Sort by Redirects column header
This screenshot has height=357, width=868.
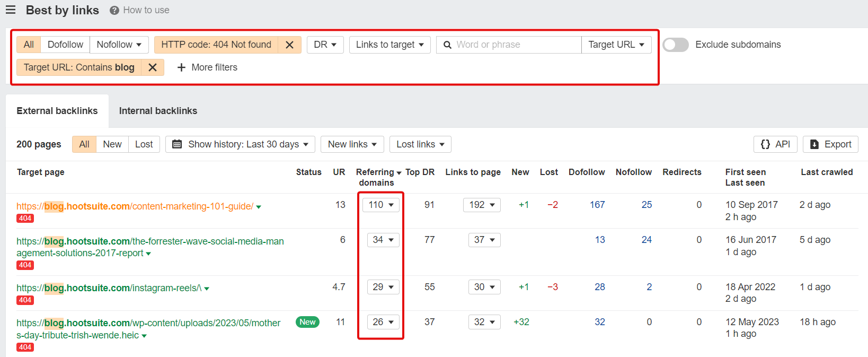pos(682,172)
